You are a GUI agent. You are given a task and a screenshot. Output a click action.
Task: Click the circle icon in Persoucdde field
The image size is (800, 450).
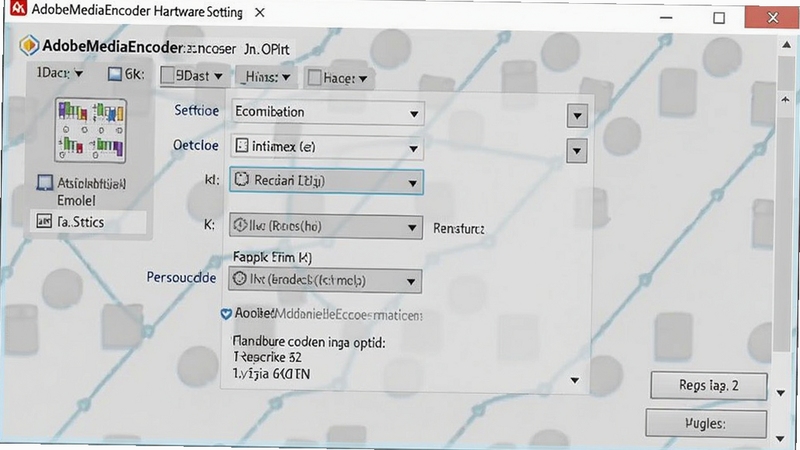[x=239, y=279]
